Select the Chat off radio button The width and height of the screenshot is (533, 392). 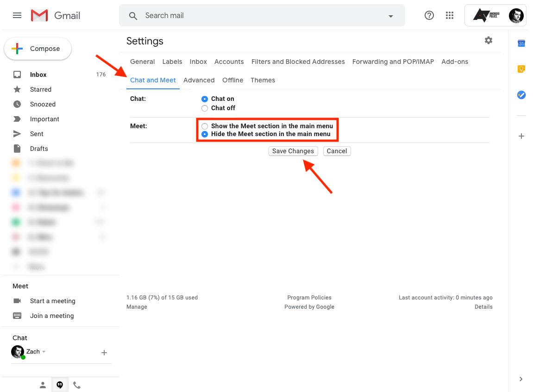click(205, 108)
